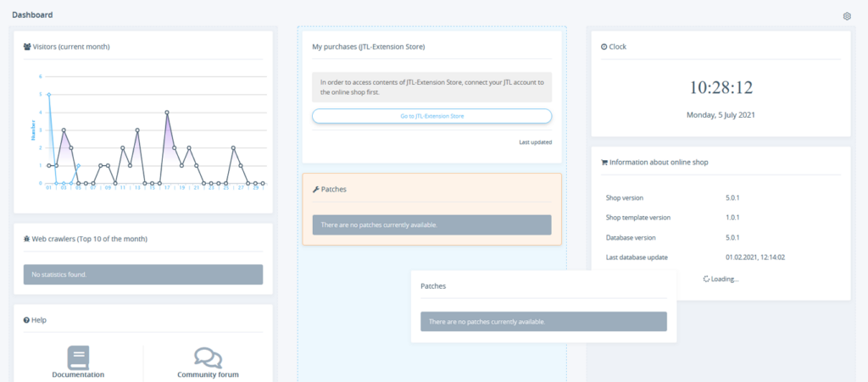Click the shopping cart information icon
This screenshot has width=868, height=382.
tap(604, 163)
